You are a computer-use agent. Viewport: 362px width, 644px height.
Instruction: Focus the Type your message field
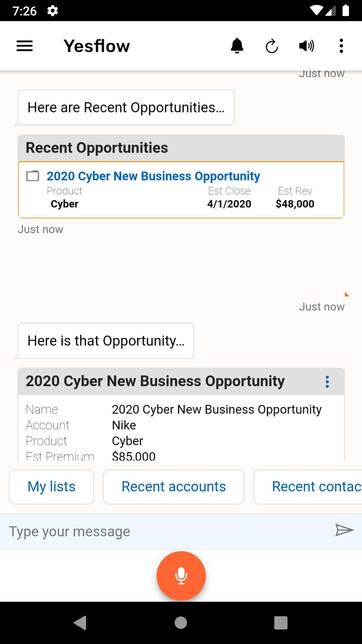click(168, 531)
